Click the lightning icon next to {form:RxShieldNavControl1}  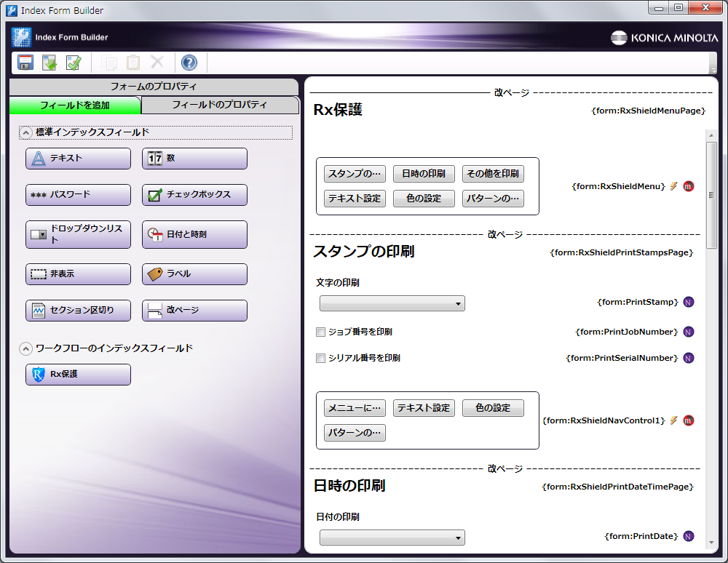click(673, 420)
